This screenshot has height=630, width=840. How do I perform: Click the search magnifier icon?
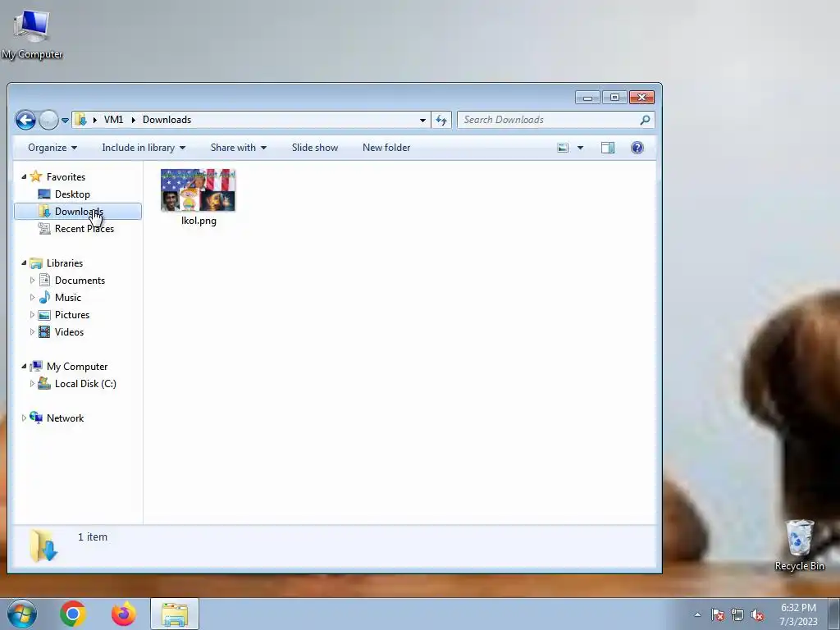645,120
